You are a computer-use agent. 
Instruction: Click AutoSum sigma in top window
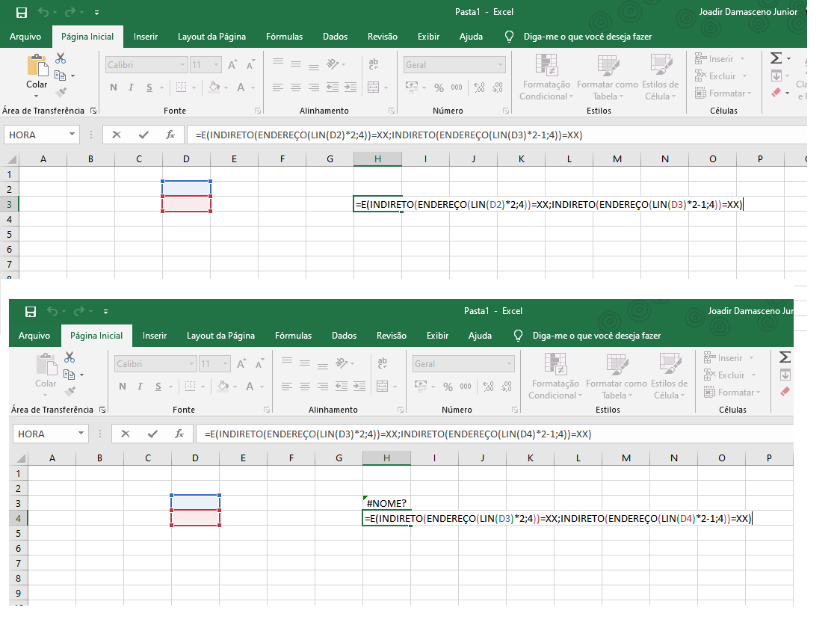tap(776, 58)
